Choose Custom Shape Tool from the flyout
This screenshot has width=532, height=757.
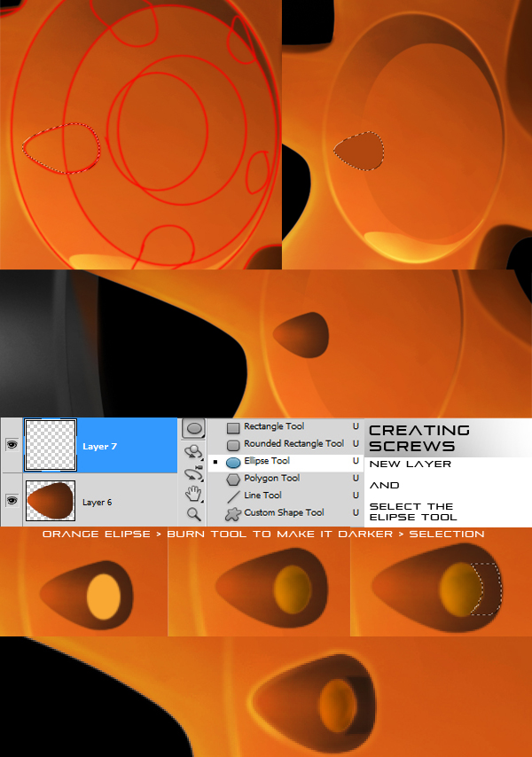[286, 513]
